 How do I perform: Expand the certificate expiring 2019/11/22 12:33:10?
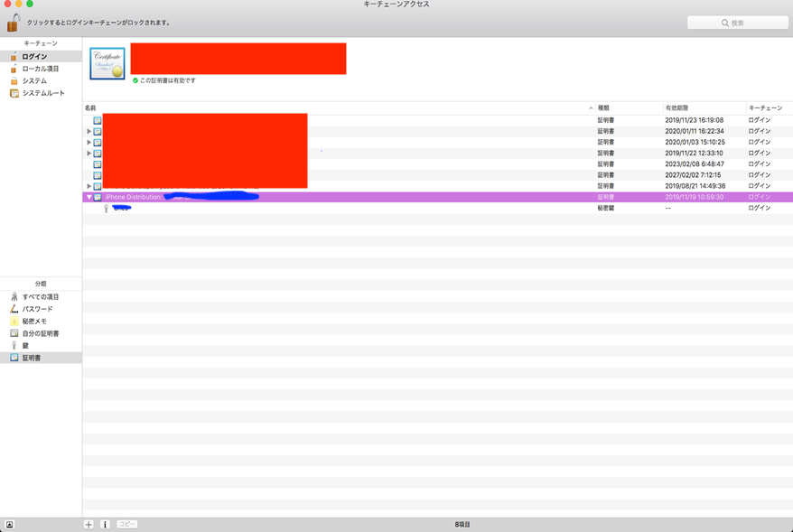(x=89, y=153)
